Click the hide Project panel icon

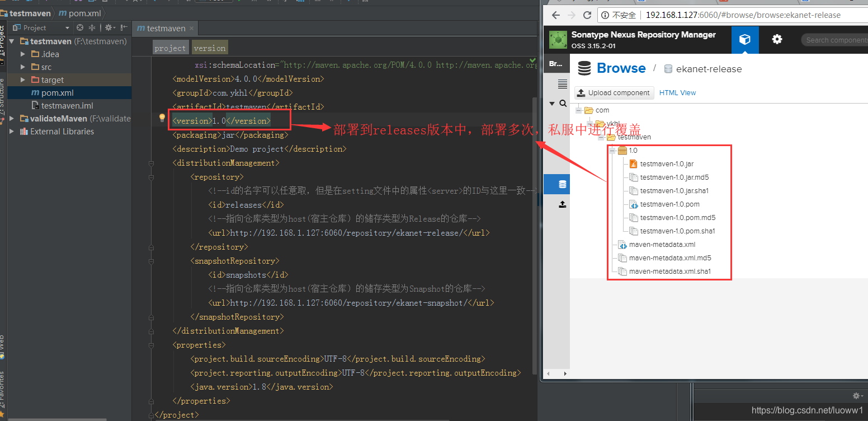point(124,27)
